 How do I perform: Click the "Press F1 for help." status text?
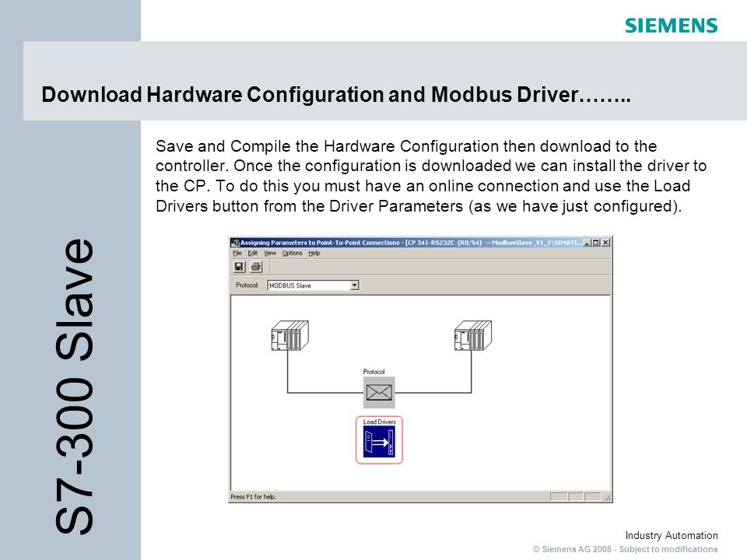coord(254,497)
